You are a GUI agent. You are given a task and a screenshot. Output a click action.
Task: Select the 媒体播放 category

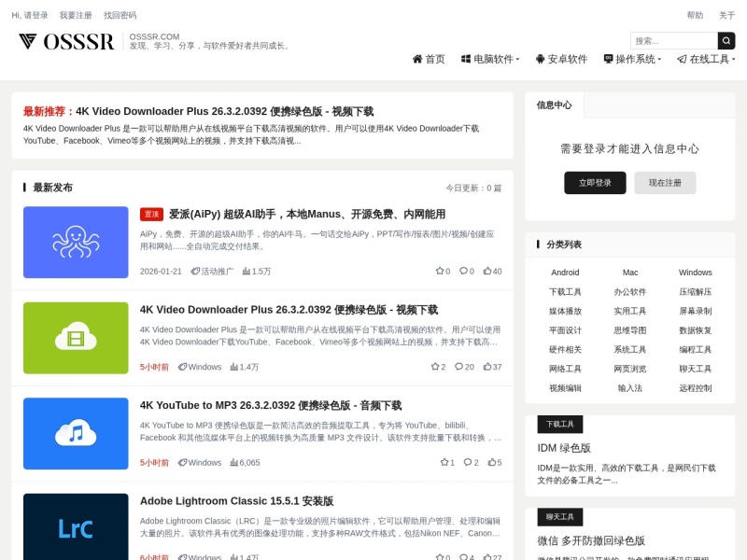click(565, 311)
